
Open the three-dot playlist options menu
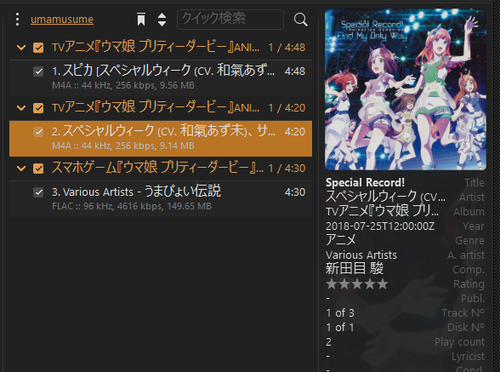tap(17, 19)
